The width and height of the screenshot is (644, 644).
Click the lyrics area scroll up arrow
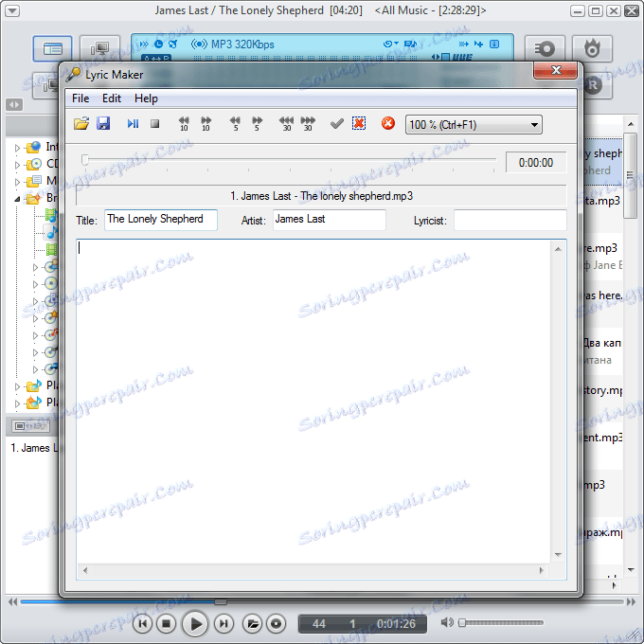[558, 249]
